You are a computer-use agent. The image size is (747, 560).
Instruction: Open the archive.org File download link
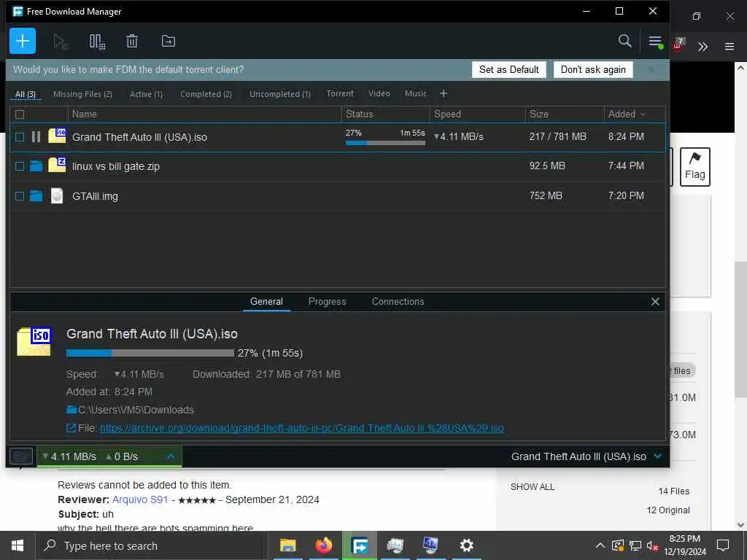click(301, 428)
